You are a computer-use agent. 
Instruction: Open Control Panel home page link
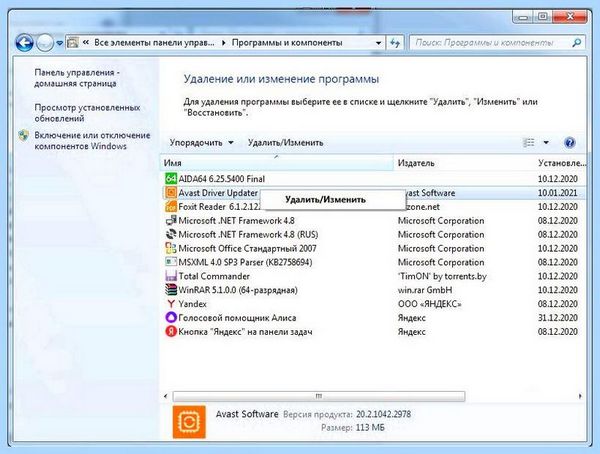[77, 78]
